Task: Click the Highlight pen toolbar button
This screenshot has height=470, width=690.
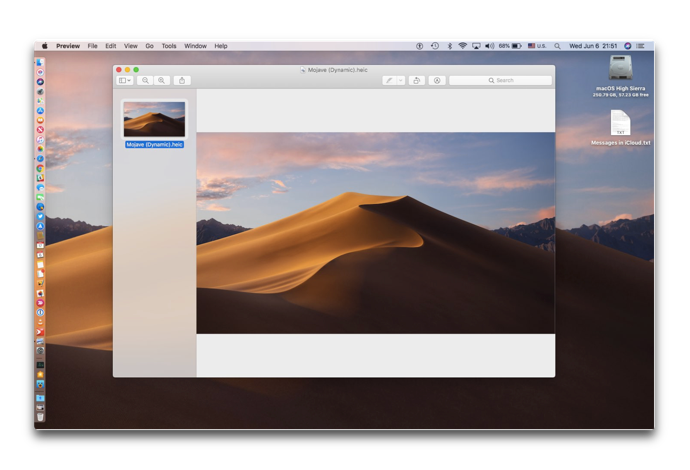Action: point(389,81)
